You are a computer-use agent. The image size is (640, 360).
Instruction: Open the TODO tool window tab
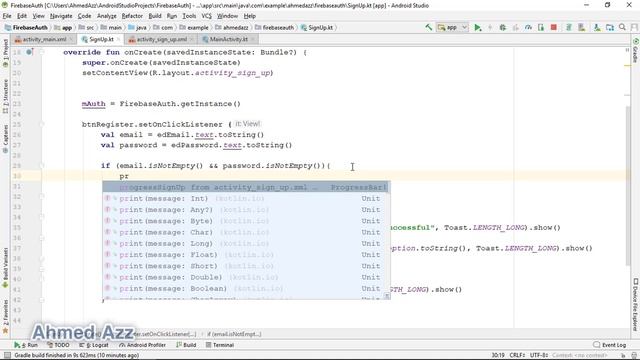[58, 345]
